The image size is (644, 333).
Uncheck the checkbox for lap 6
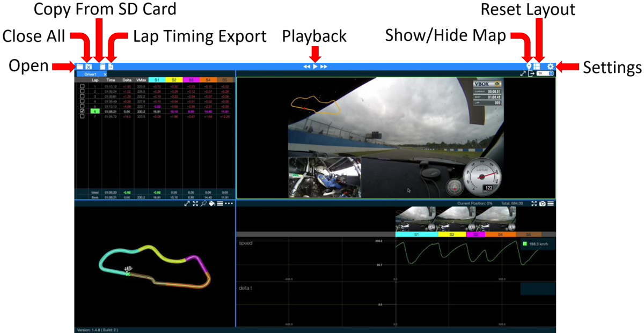click(82, 111)
